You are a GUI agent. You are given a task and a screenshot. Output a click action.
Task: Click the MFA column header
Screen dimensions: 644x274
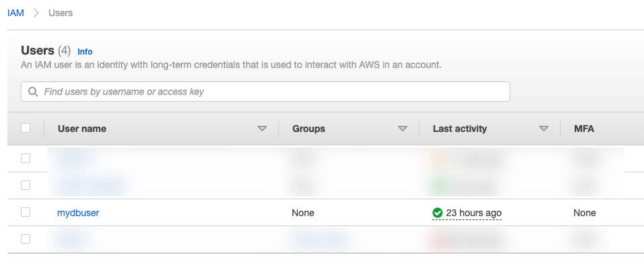coord(584,129)
